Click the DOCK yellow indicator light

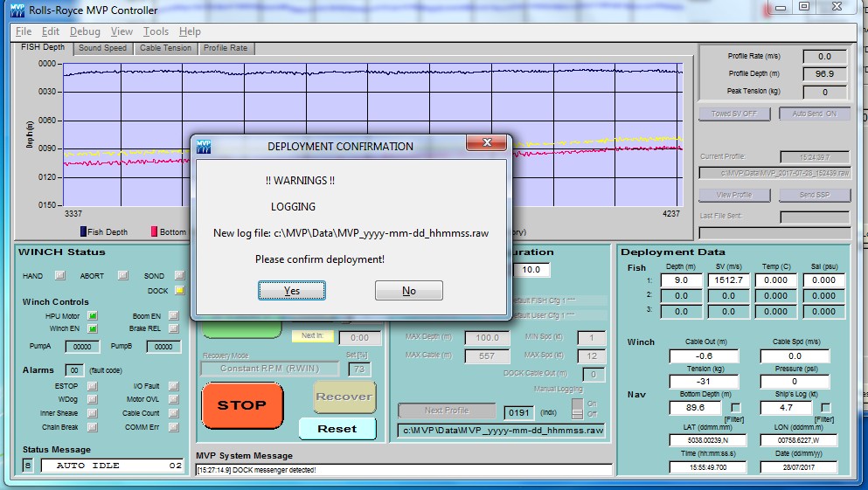(x=179, y=290)
